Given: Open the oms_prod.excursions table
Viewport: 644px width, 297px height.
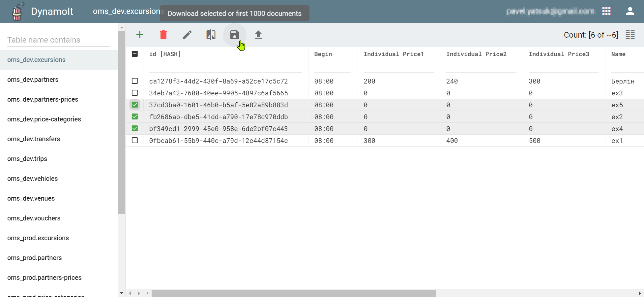Looking at the screenshot, I should point(38,238).
